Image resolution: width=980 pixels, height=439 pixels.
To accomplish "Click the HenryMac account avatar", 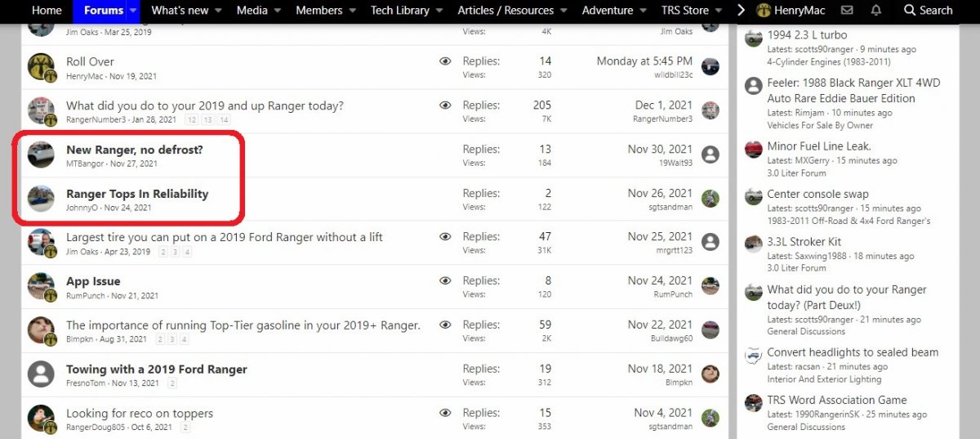I will [764, 11].
